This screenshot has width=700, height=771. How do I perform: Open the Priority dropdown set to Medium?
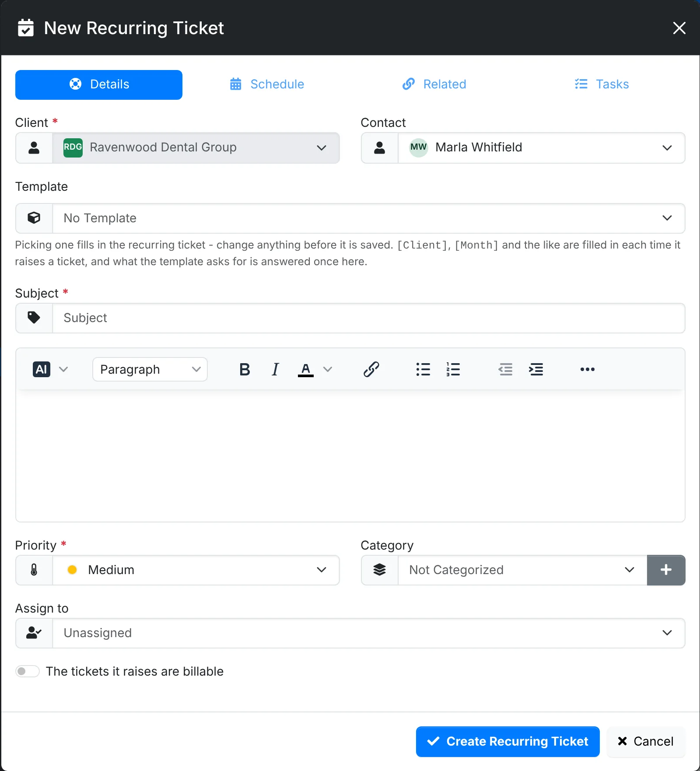(196, 570)
